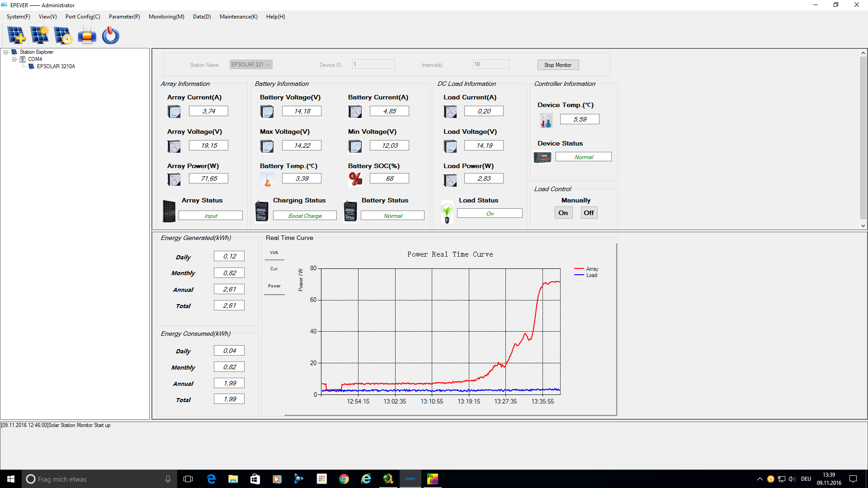Click the printer toolbar icon
Image resolution: width=868 pixels, height=488 pixels.
87,35
